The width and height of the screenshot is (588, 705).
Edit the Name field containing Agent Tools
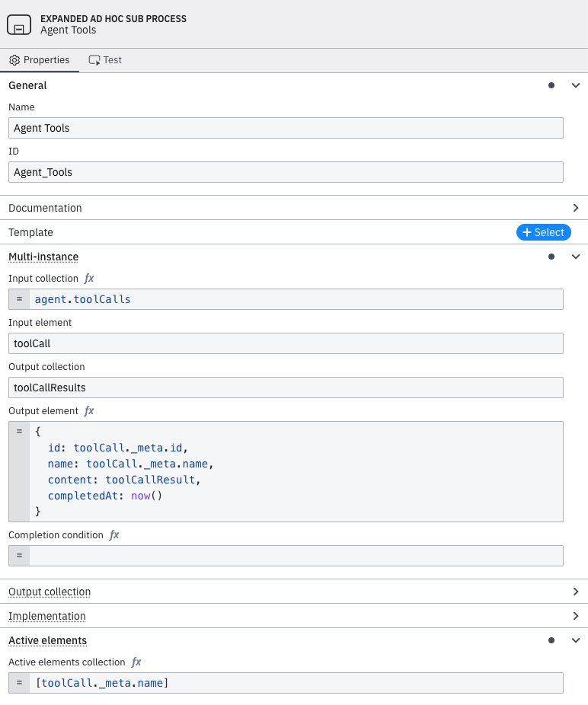(x=286, y=128)
